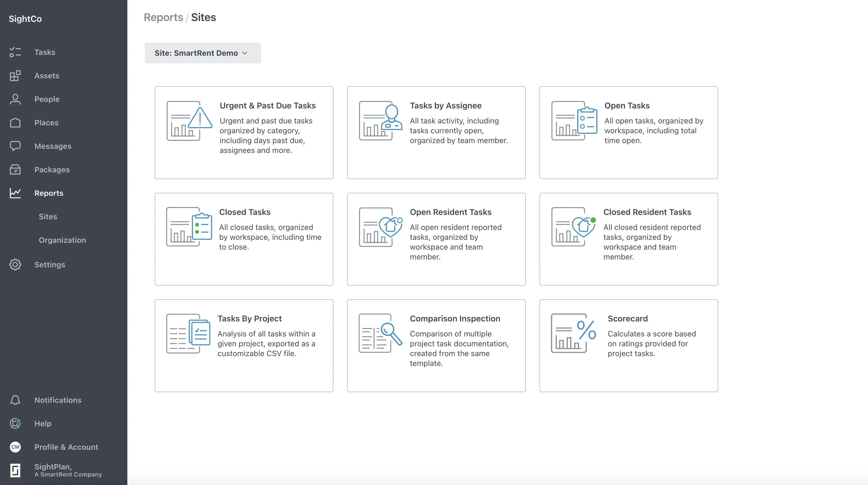This screenshot has height=485, width=868.
Task: Click 'Analysis of all tasks within a given project' text
Action: tap(266, 344)
